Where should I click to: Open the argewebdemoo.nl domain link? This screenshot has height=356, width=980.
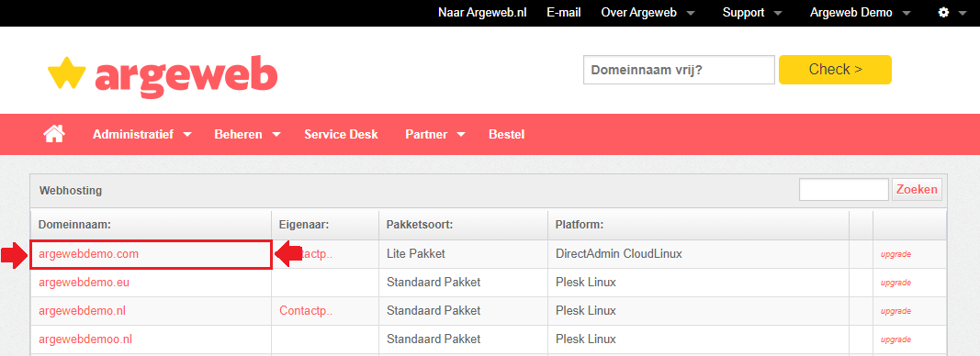[85, 339]
